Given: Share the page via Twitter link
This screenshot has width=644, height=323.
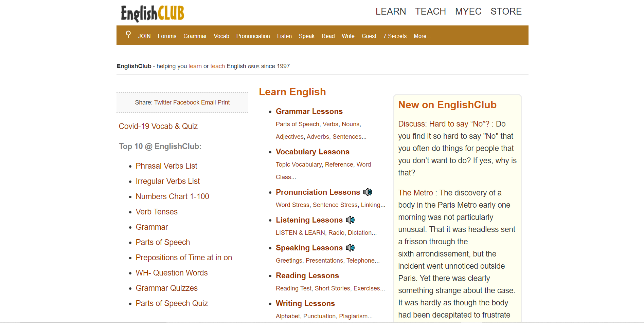Looking at the screenshot, I should 163,102.
